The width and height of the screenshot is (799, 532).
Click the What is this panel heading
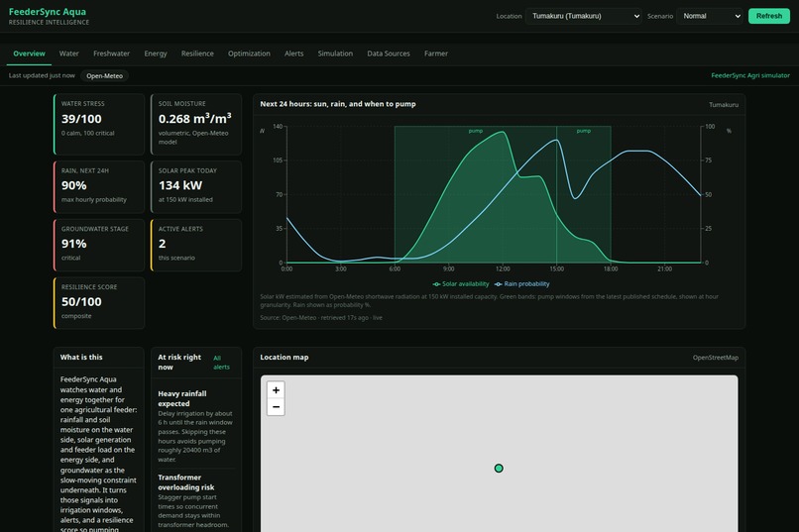(81, 358)
